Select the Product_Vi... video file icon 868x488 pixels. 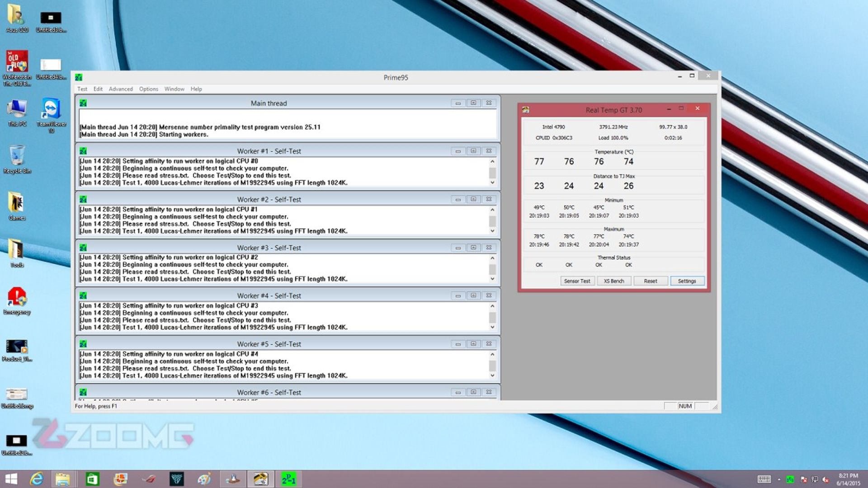(x=17, y=350)
